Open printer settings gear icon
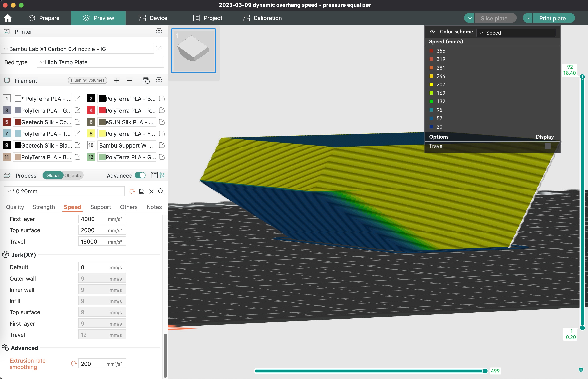Image resolution: width=588 pixels, height=379 pixels. click(x=159, y=32)
